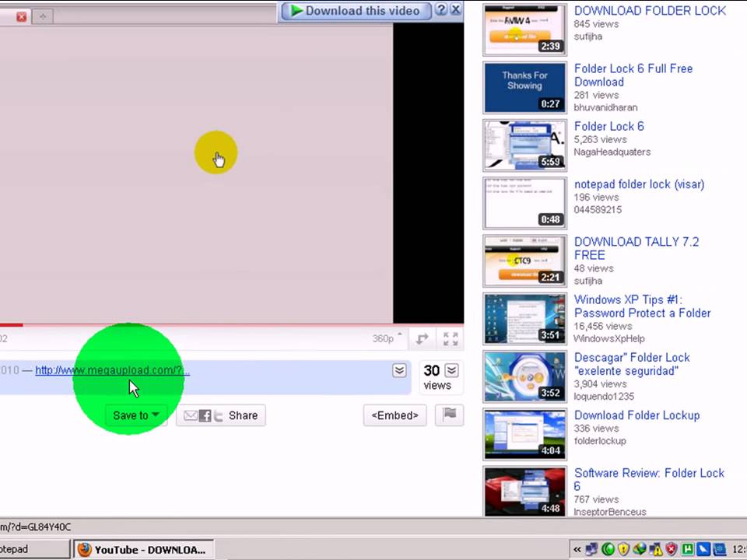Image resolution: width=747 pixels, height=560 pixels.
Task: Switch to the YouTube Firefox taskbar button
Action: point(144,550)
